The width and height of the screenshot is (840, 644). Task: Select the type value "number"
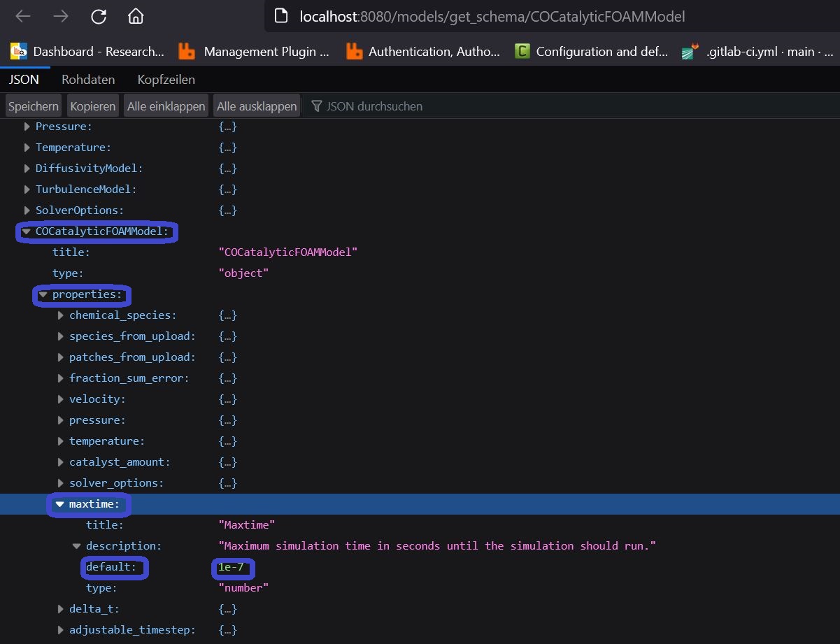tap(243, 588)
